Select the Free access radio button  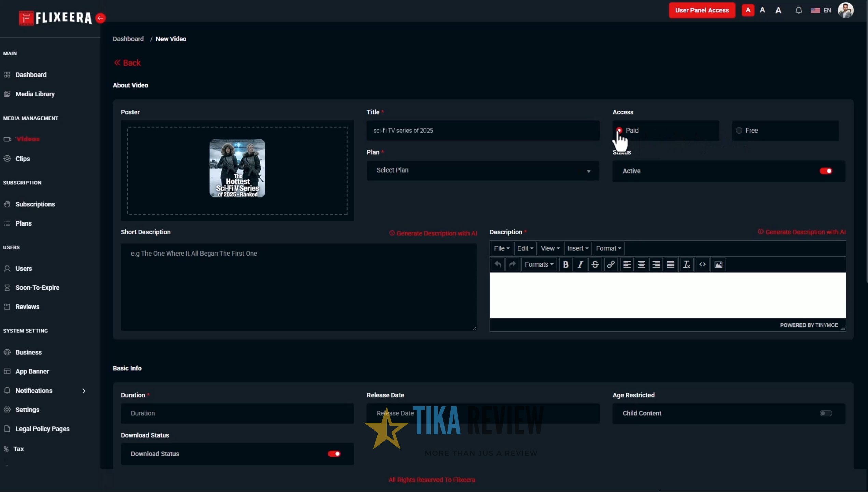pos(739,131)
